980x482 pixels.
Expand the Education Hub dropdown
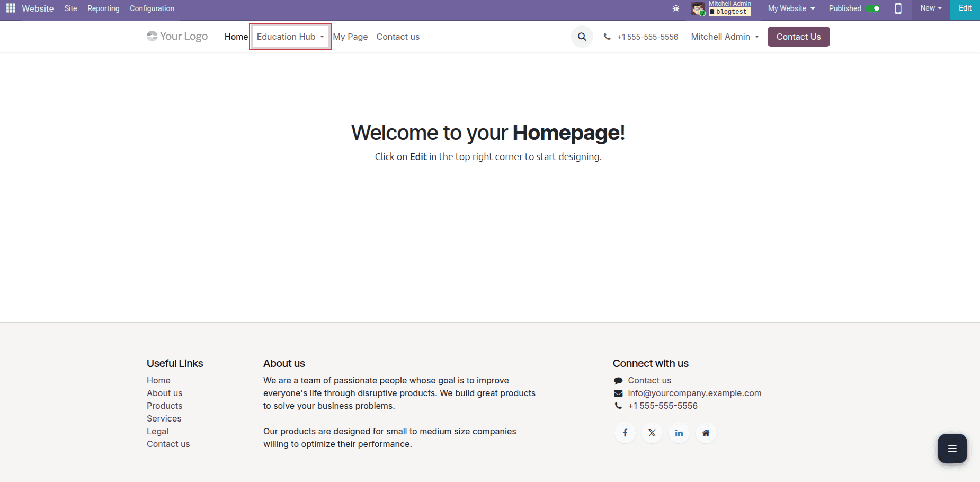click(290, 37)
